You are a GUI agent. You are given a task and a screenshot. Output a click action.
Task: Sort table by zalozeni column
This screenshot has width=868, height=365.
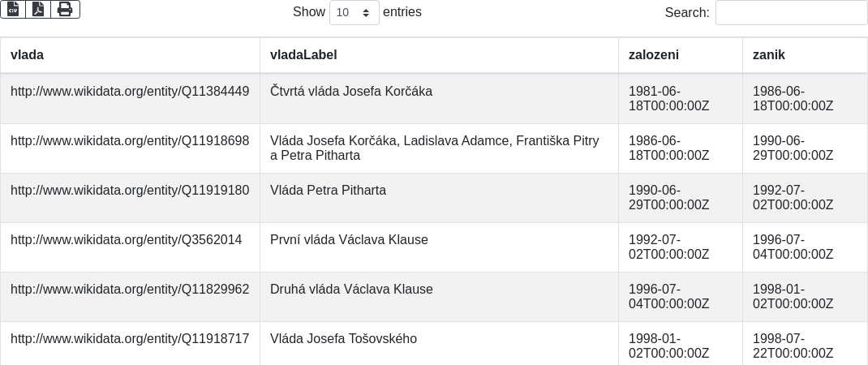click(654, 55)
